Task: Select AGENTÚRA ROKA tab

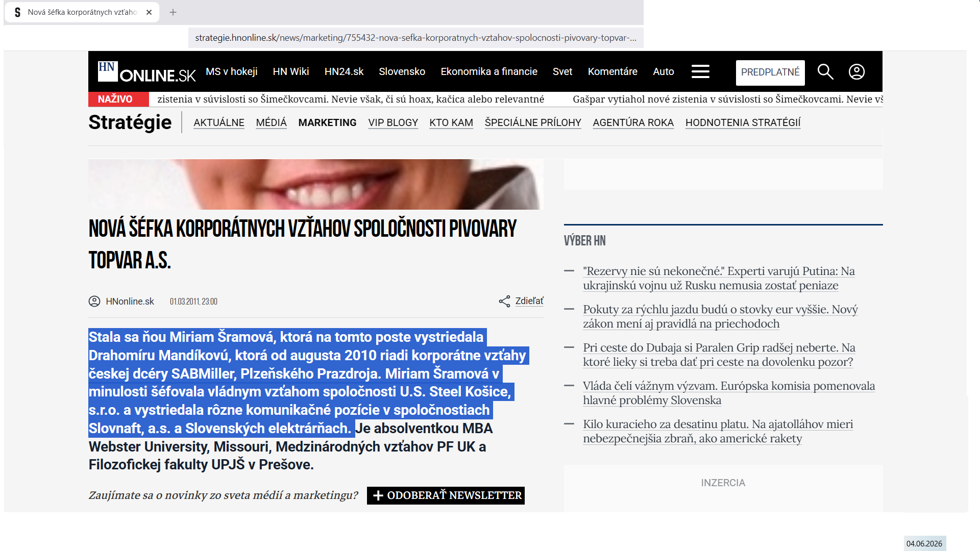Action: 633,123
